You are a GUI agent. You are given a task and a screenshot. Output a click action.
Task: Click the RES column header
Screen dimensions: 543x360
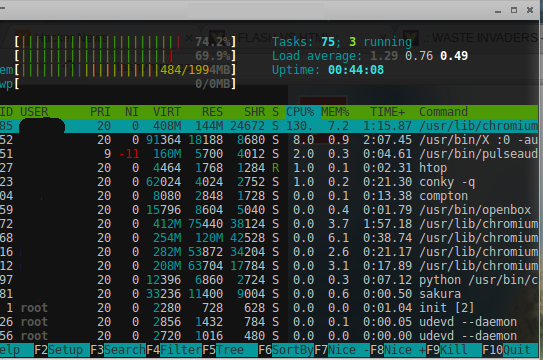[212, 112]
